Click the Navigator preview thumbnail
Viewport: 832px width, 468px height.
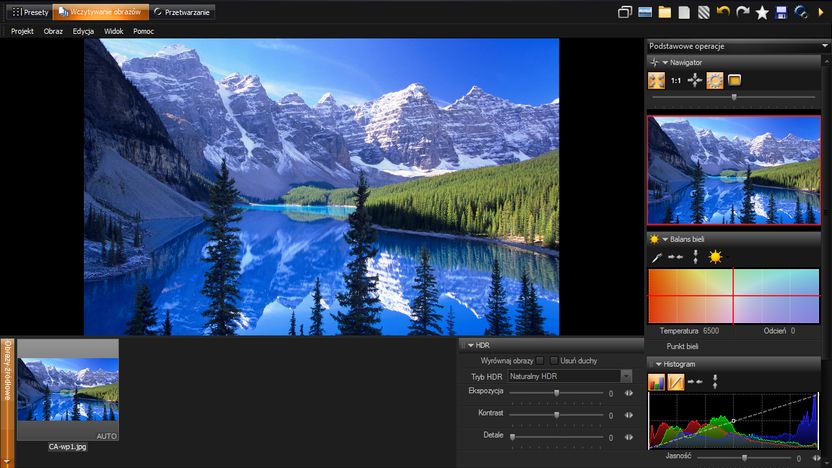point(733,170)
